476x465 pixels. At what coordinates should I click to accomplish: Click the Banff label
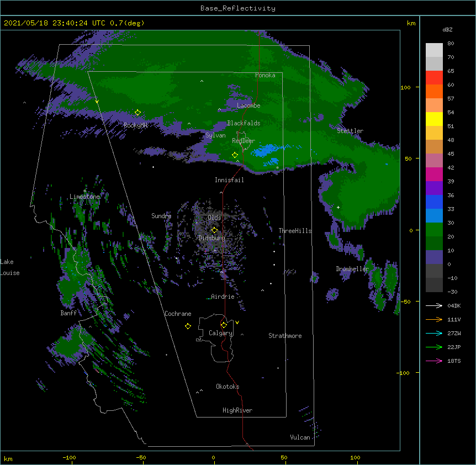pos(68,313)
